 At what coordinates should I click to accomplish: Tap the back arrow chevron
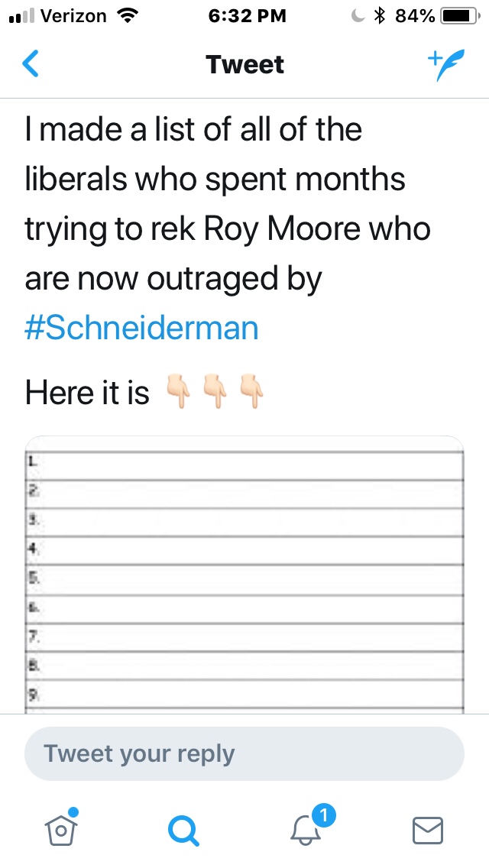click(x=31, y=64)
